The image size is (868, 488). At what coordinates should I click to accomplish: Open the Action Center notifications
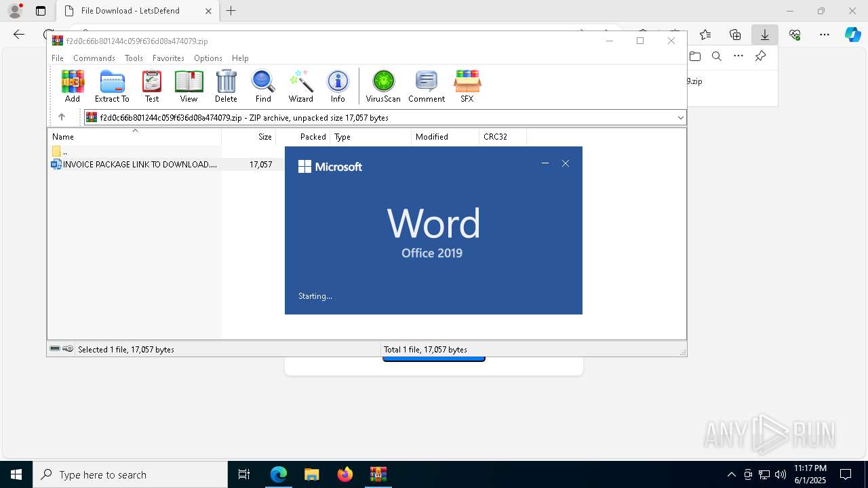[846, 474]
